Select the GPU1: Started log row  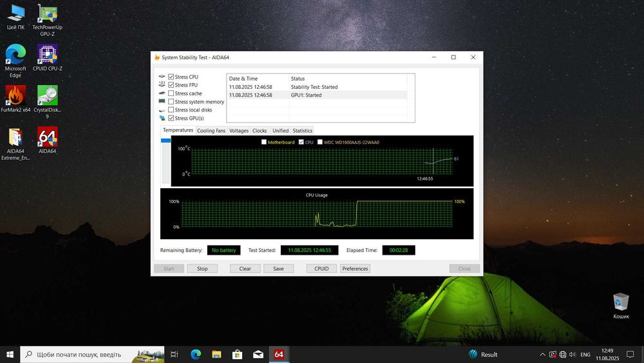coord(317,95)
